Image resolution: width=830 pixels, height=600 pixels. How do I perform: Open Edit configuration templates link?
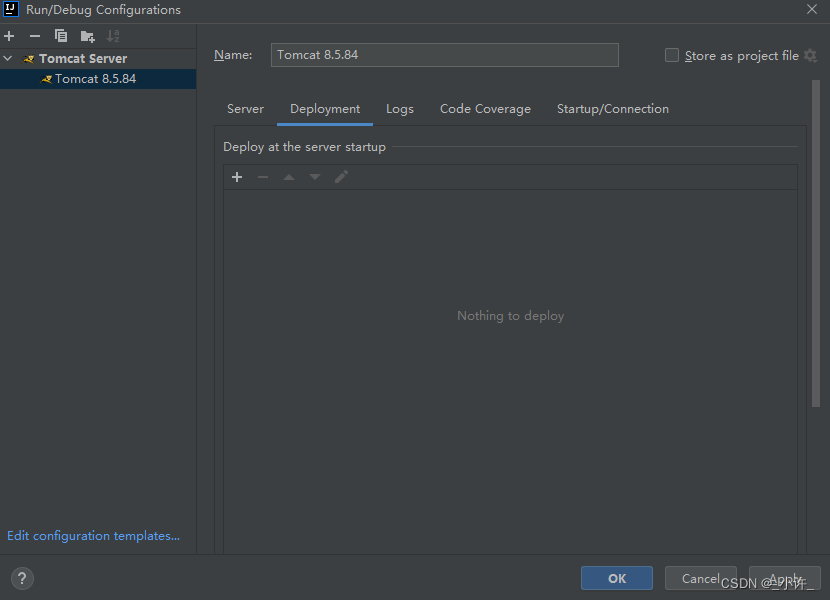click(x=93, y=535)
